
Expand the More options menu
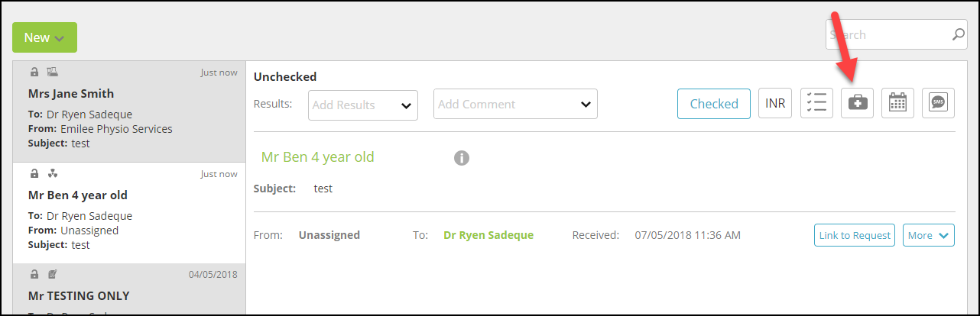coord(929,235)
